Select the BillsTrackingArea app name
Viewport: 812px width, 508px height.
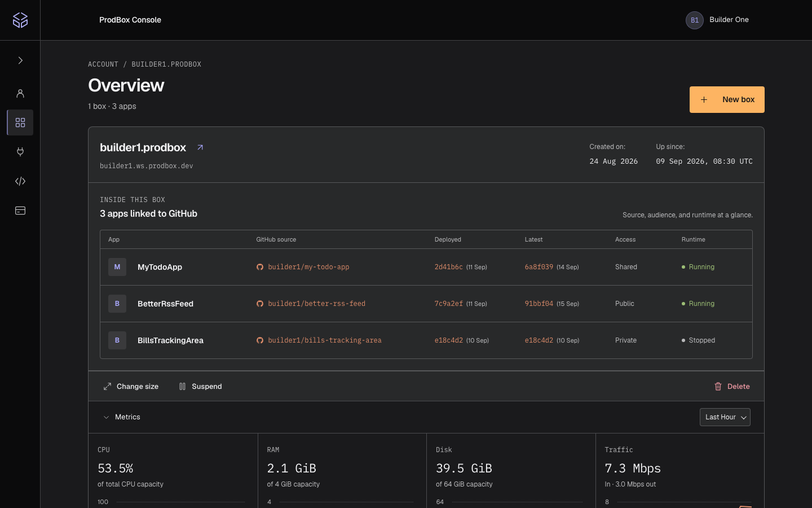coord(170,340)
